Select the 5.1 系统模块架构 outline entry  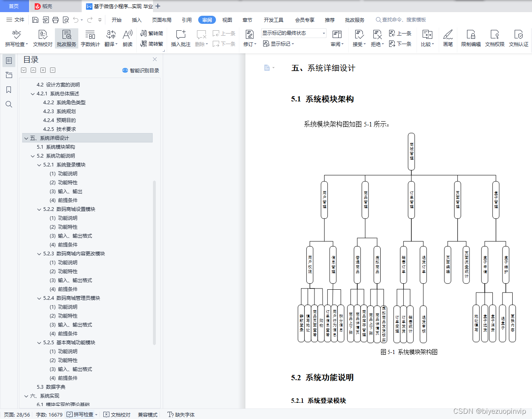pos(56,147)
